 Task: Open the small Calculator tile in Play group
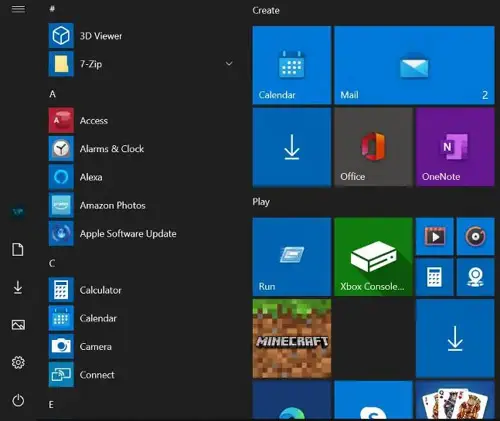(435, 277)
